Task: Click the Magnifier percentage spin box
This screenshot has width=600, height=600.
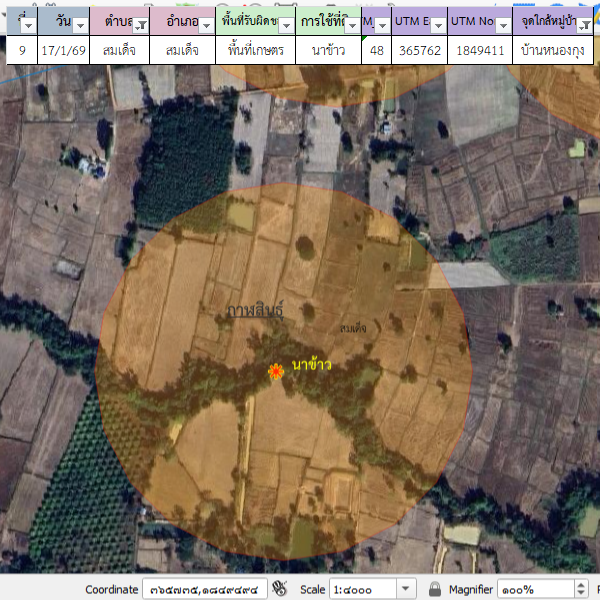Action: point(535,589)
